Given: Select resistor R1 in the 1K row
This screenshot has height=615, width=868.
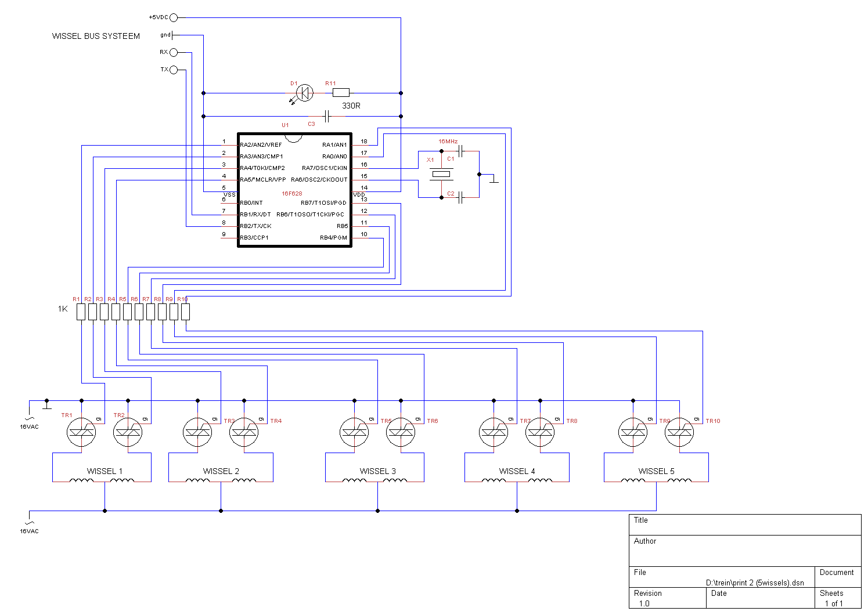Looking at the screenshot, I should 81,312.
